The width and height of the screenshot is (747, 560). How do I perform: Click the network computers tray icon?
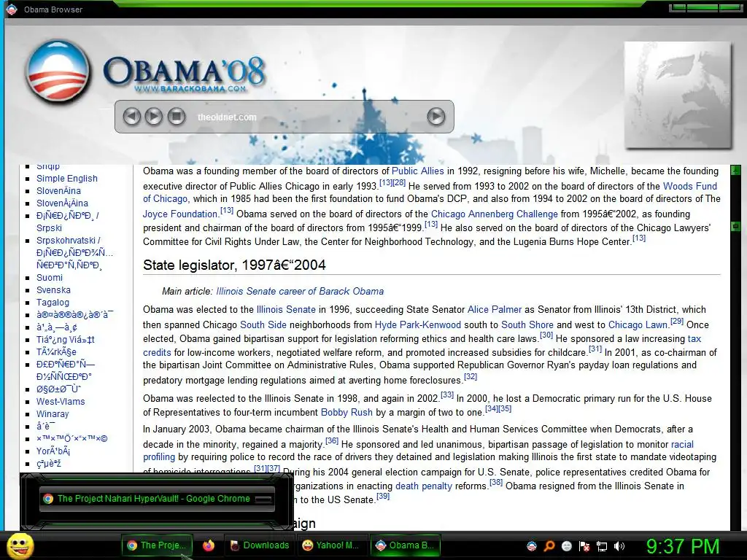[x=602, y=546]
